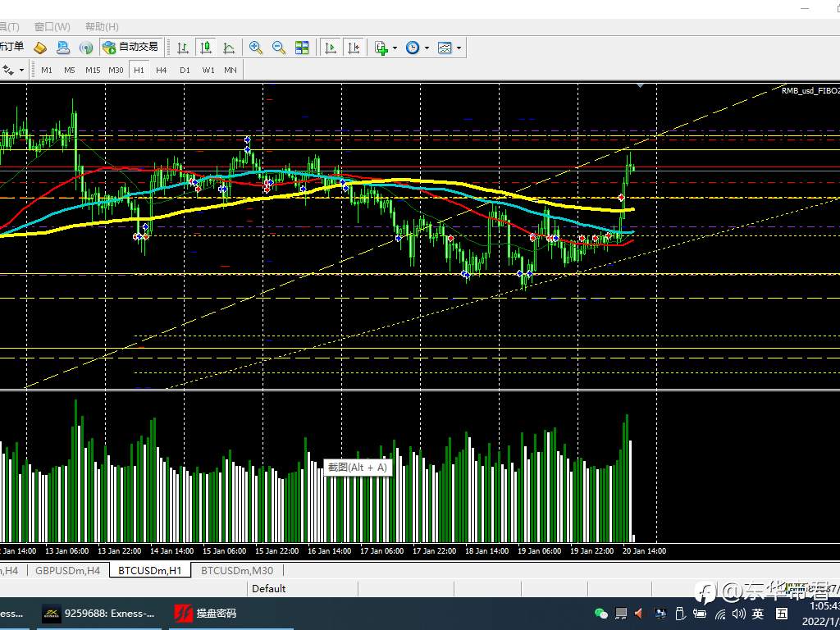This screenshot has height=630, width=840.
Task: Select the MN timeframe
Action: click(x=231, y=71)
